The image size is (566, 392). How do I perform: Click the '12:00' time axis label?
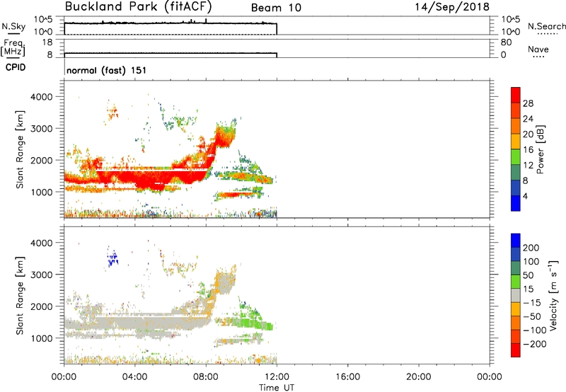pyautogui.click(x=277, y=377)
